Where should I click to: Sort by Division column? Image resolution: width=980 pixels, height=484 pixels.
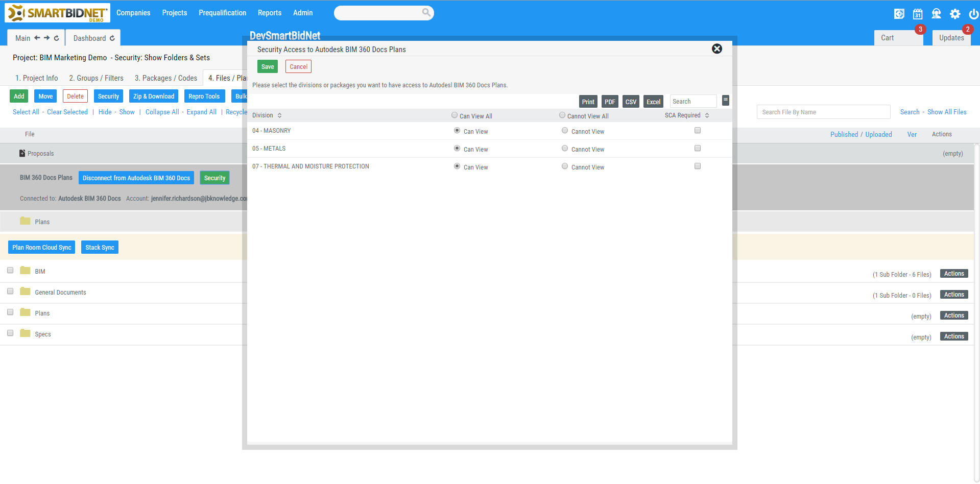[x=267, y=115]
